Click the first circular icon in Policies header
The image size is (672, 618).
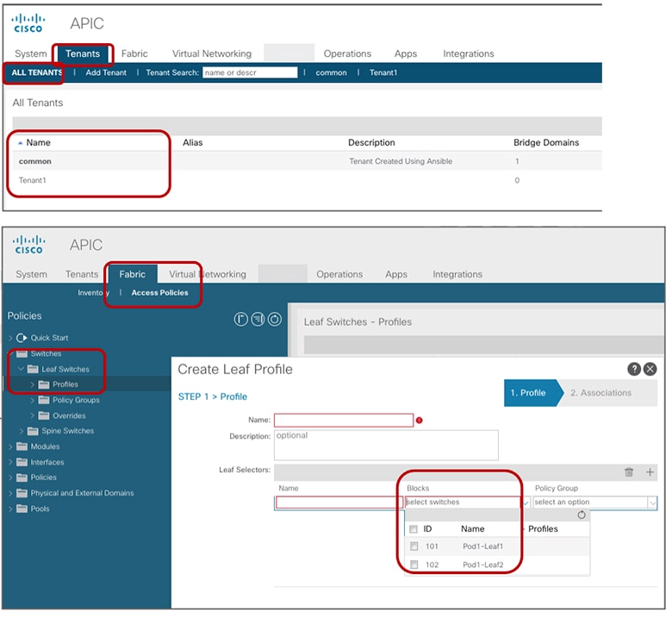click(x=241, y=319)
